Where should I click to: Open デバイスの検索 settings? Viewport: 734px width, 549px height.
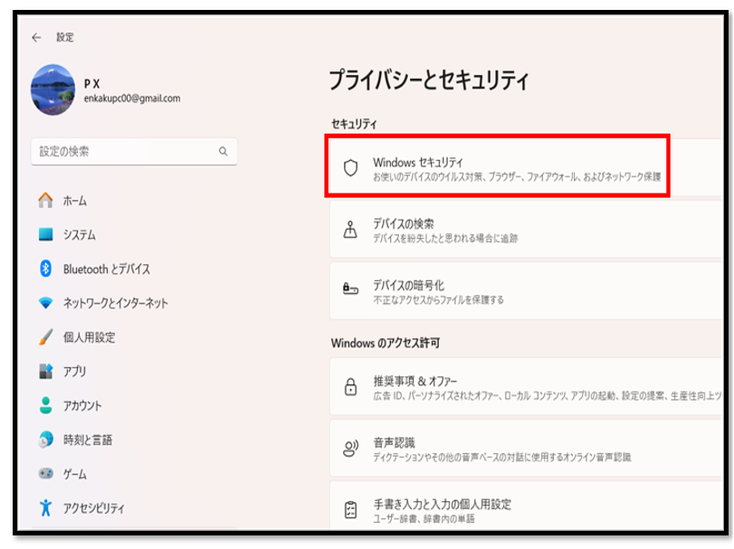pos(527,229)
